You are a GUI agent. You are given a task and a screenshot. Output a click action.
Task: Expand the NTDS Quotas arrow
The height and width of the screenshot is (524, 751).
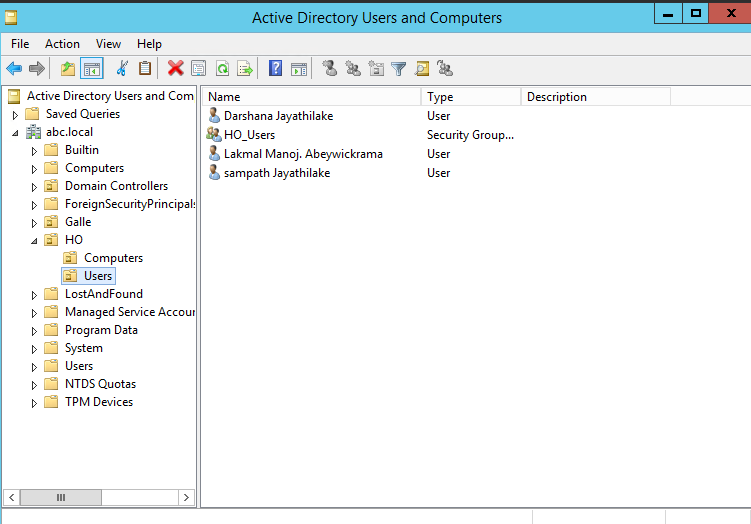tap(34, 385)
